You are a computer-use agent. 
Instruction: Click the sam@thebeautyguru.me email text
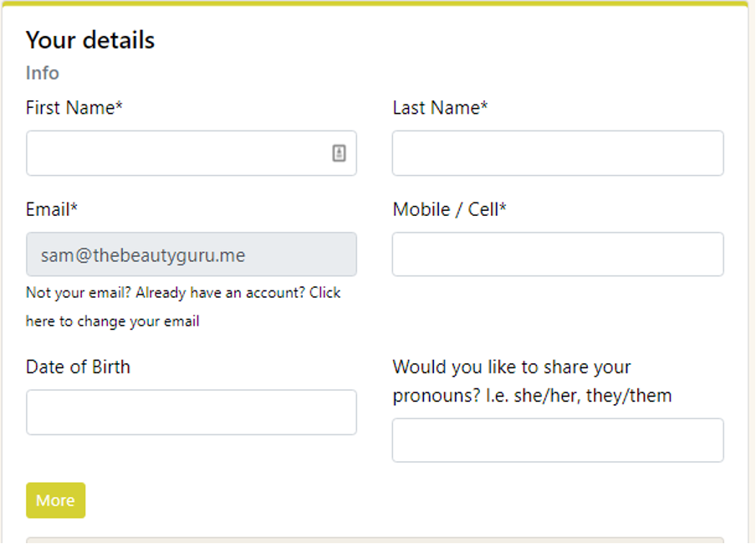[143, 255]
